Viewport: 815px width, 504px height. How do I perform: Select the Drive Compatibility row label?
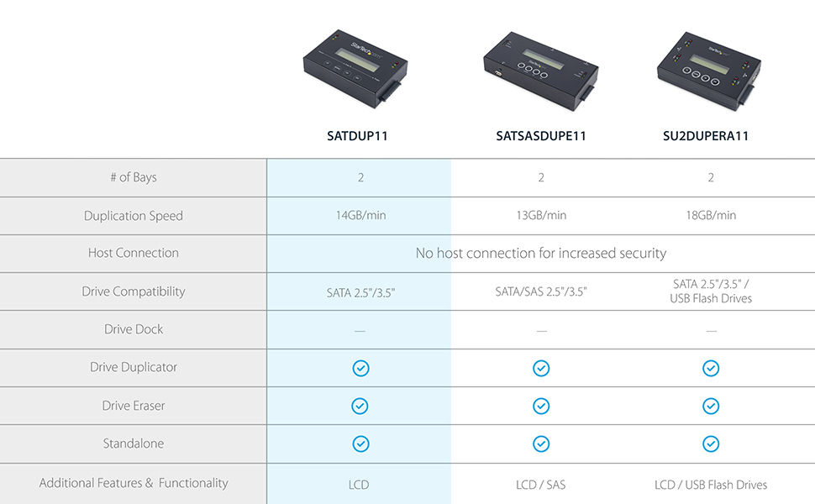pyautogui.click(x=134, y=291)
